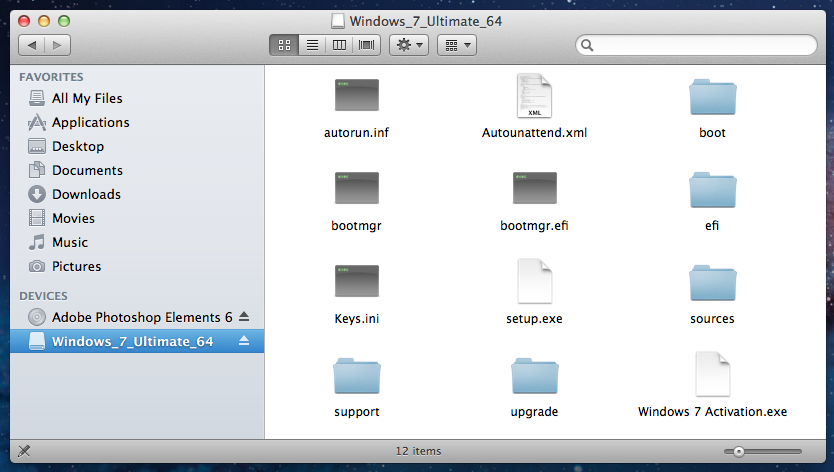This screenshot has height=472, width=834.
Task: Select the bootmgr file icon
Action: pos(357,188)
